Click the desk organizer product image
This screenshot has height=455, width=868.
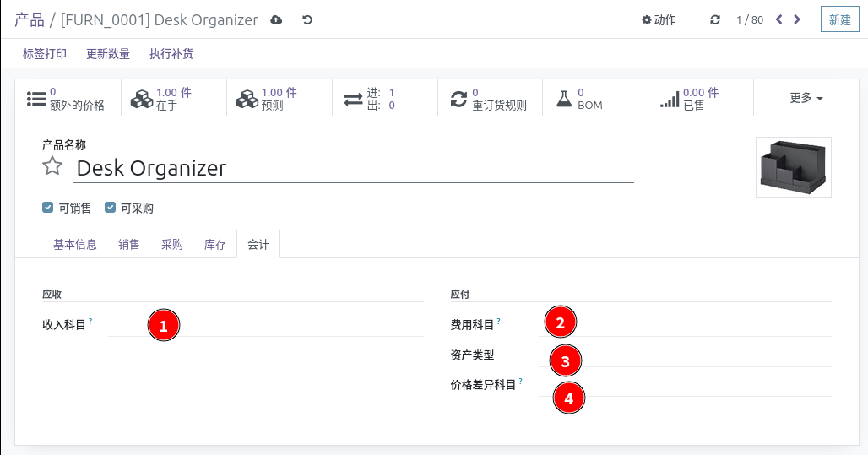[x=794, y=167]
